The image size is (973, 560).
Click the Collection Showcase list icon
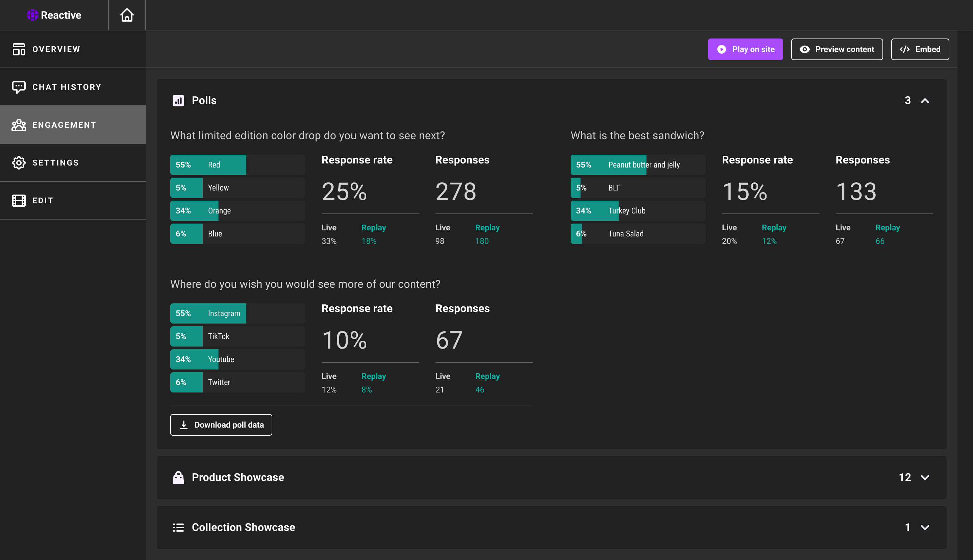[178, 527]
